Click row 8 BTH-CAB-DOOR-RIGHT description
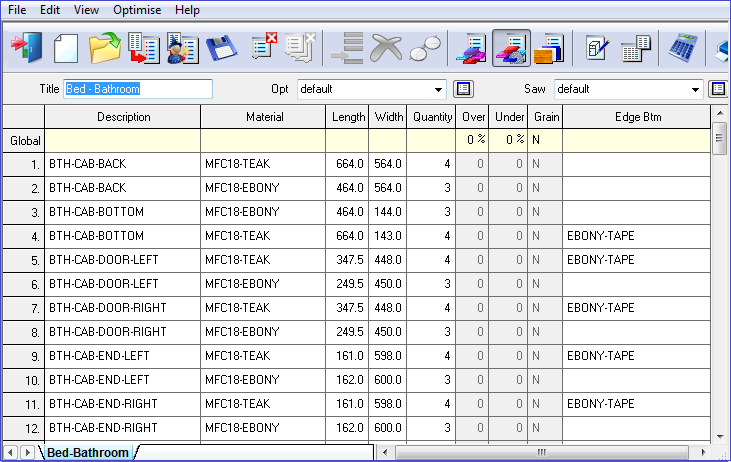The height and width of the screenshot is (462, 731). [123, 332]
